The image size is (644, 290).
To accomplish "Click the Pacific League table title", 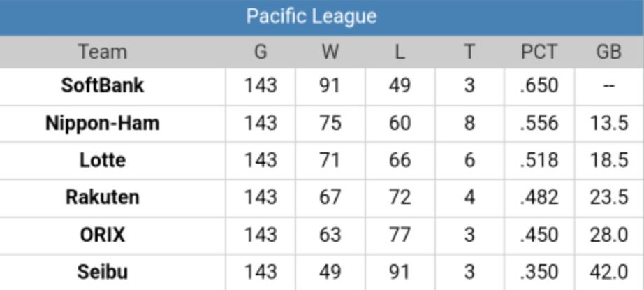I will pos(312,17).
